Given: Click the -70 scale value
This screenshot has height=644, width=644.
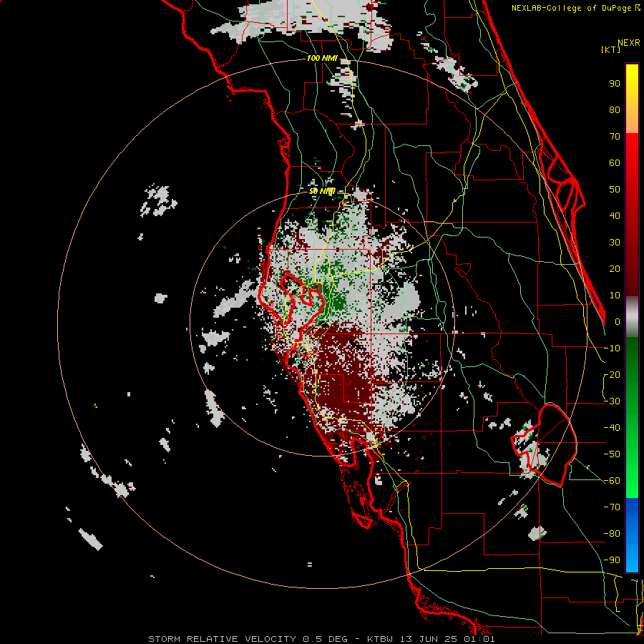Looking at the screenshot, I should click(612, 507).
